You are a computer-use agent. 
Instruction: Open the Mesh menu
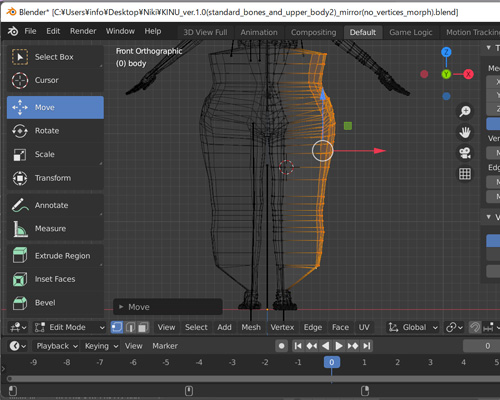[251, 327]
